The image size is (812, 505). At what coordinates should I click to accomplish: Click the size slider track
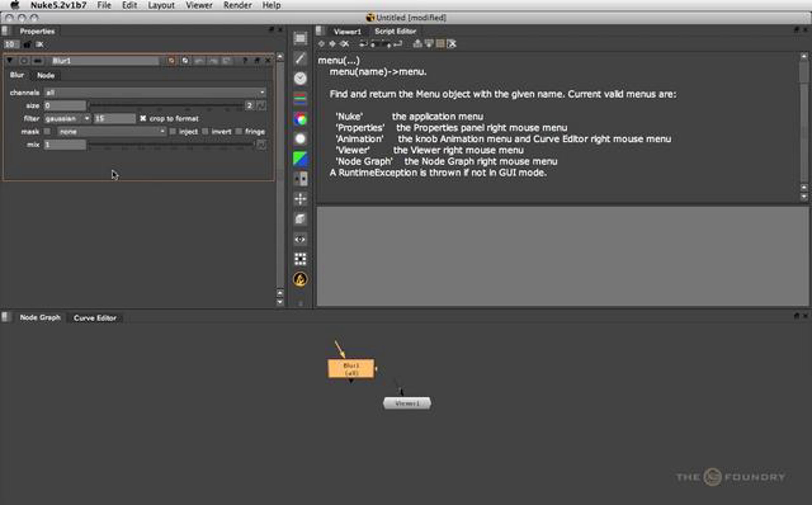(166, 106)
